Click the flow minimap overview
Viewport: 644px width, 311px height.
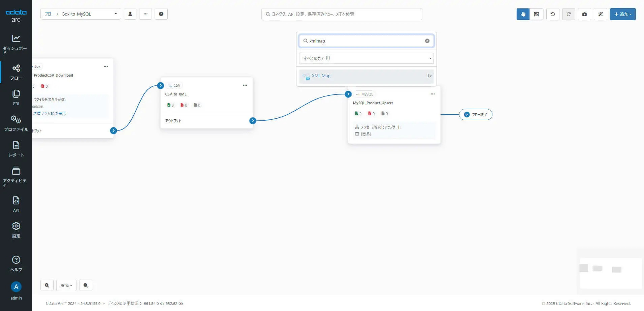(x=610, y=273)
